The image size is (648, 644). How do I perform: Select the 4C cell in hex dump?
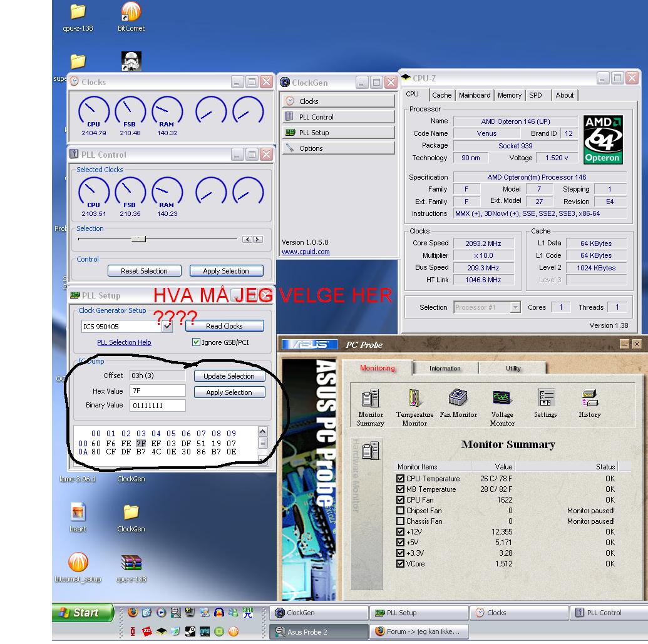[x=157, y=451]
